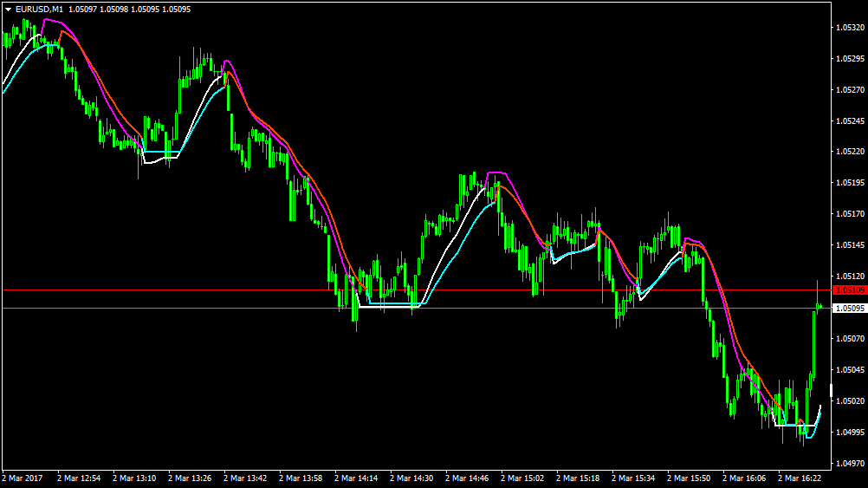Click the 1.05045 price scale label
This screenshot has width=868, height=488.
coord(851,369)
